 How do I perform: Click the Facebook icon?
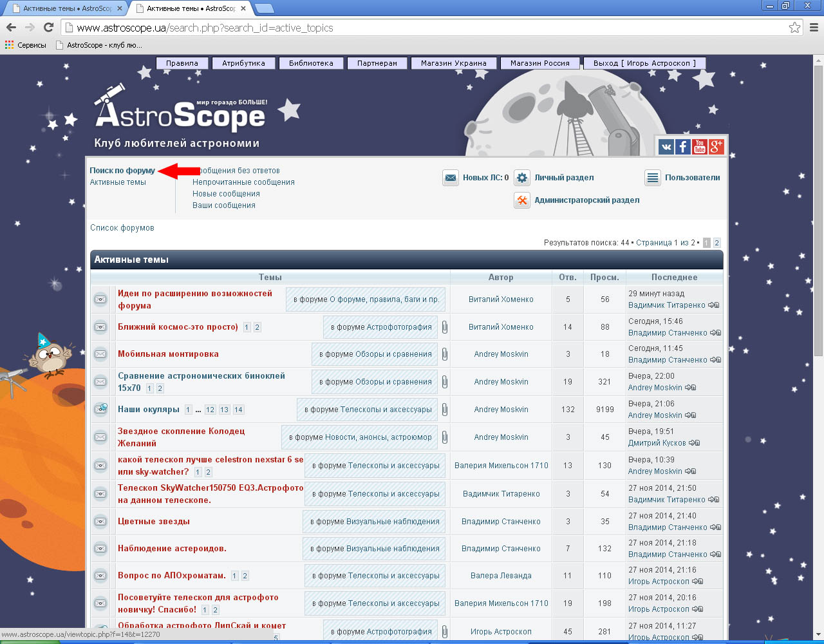(683, 147)
